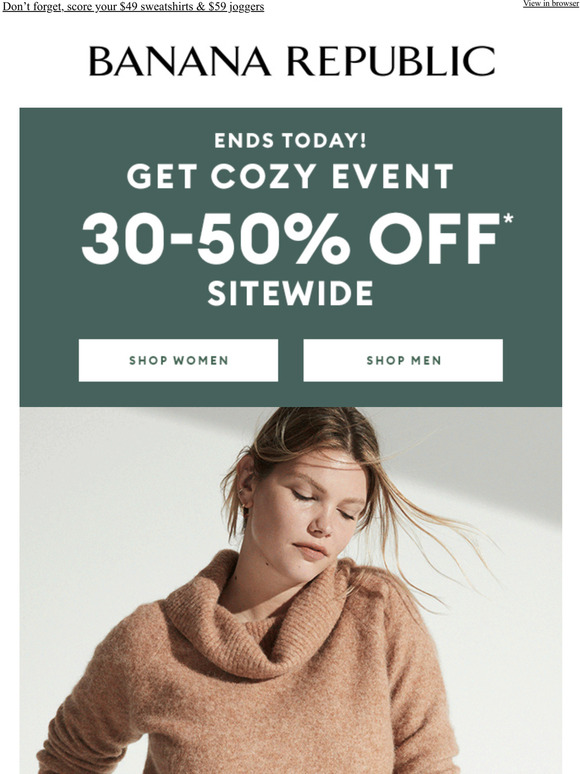Viewport: 580px width, 774px height.
Task: Open the model photo in the tan sweater
Action: click(290, 590)
